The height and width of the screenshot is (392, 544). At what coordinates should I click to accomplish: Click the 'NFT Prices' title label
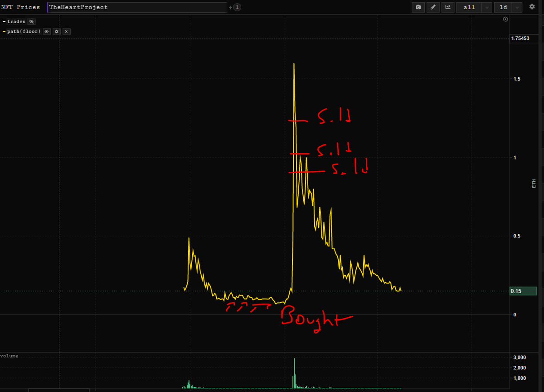20,7
